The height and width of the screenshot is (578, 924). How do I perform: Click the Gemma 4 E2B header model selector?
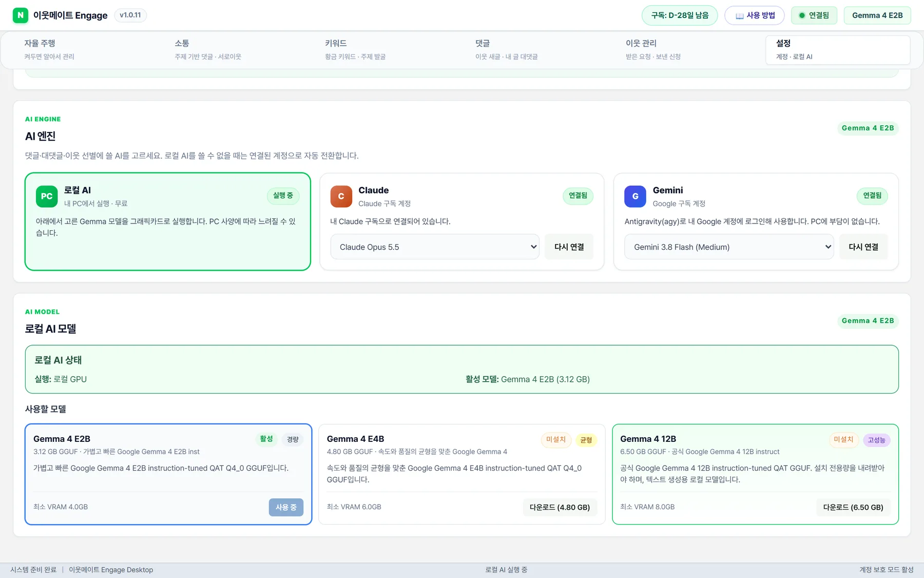pyautogui.click(x=877, y=15)
